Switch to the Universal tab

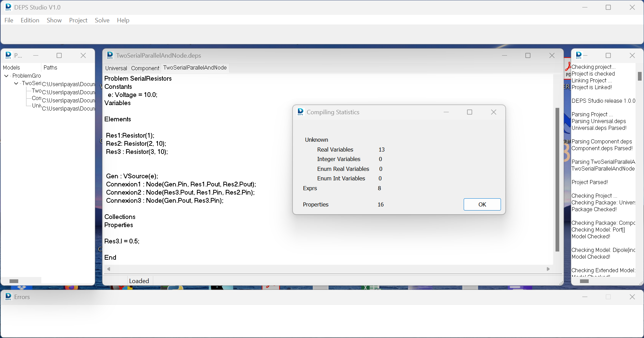pyautogui.click(x=116, y=68)
